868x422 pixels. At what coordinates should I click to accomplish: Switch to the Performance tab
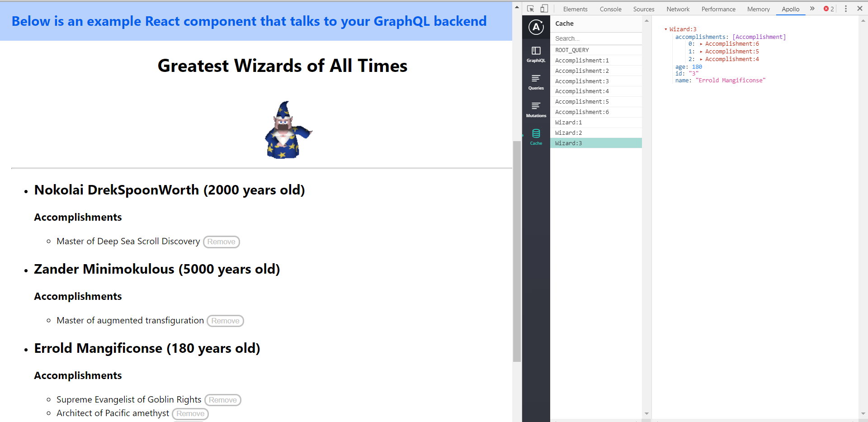pyautogui.click(x=718, y=9)
